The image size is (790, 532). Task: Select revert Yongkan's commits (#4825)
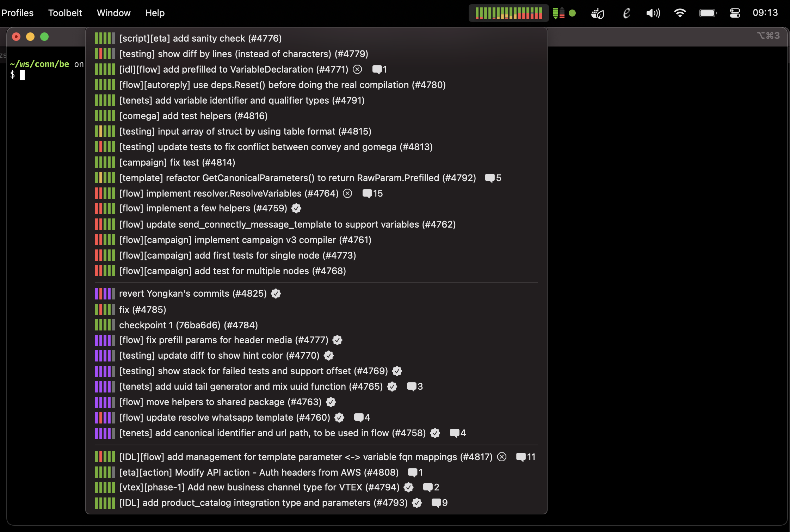point(316,293)
